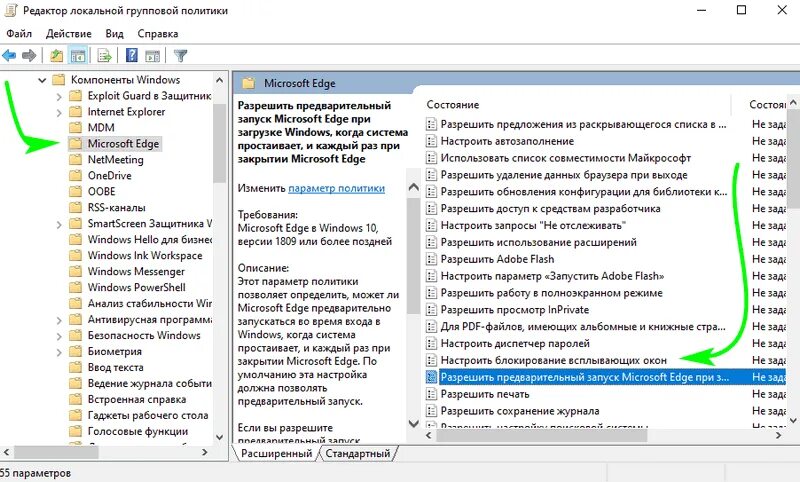Click the tree pane vertical scroll up arrow
Image resolution: width=800 pixels, height=482 pixels.
219,80
